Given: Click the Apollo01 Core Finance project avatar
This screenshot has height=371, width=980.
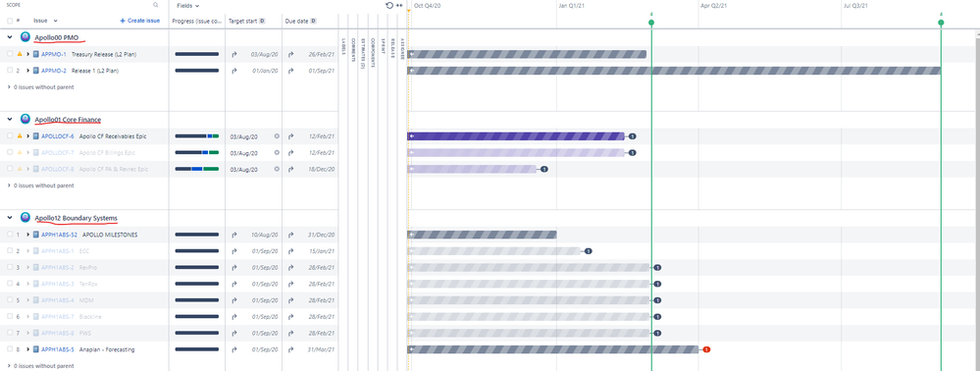Looking at the screenshot, I should click(x=25, y=119).
